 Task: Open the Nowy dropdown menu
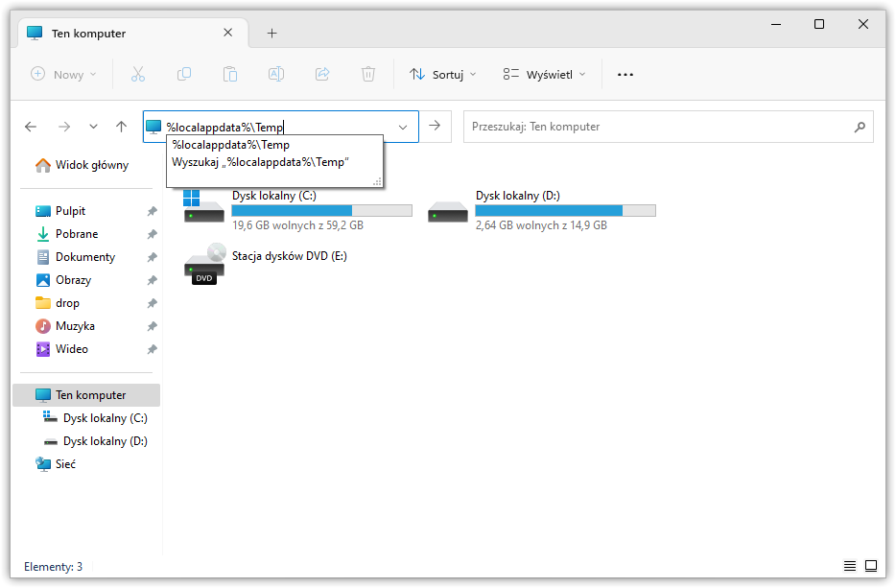point(63,74)
